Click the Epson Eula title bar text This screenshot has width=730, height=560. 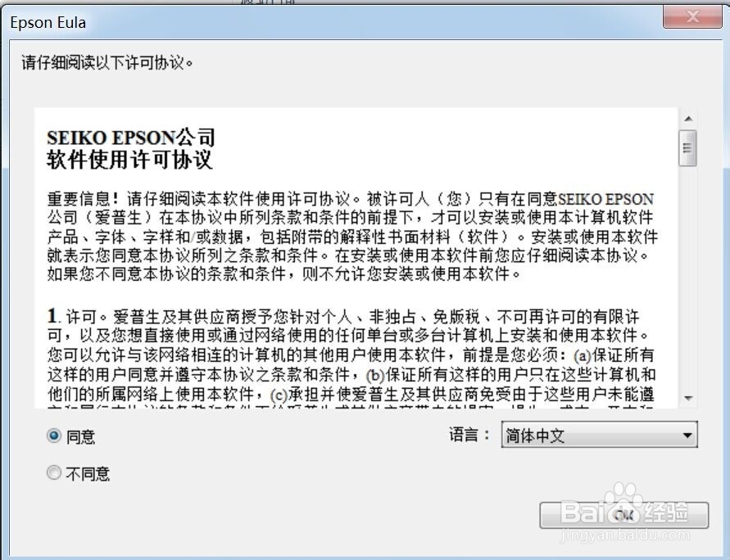(x=48, y=22)
